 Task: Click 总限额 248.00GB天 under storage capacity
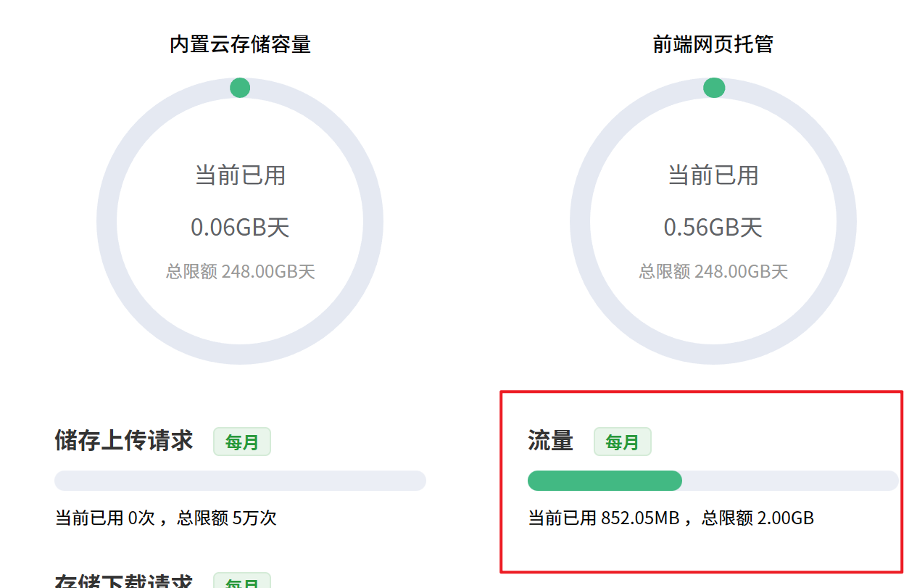[x=240, y=272]
